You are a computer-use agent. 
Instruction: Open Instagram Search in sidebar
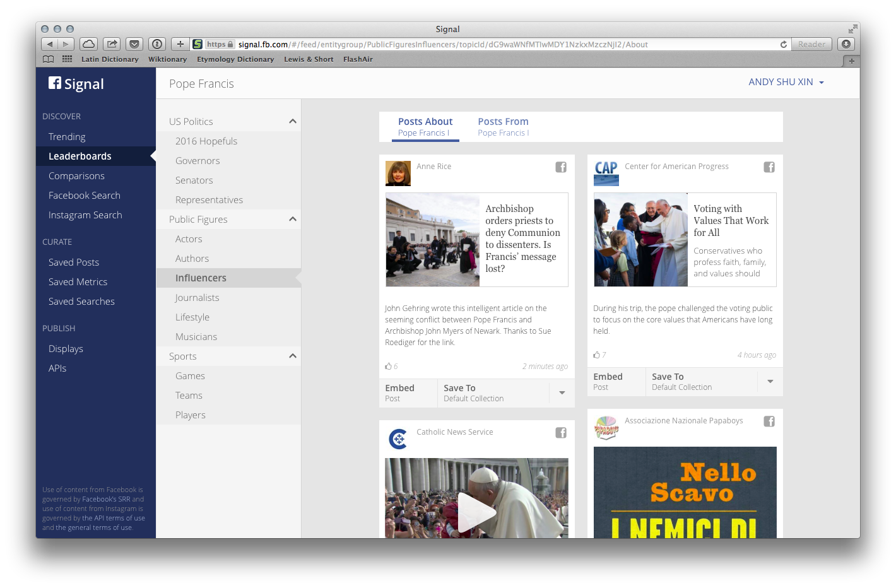point(85,215)
